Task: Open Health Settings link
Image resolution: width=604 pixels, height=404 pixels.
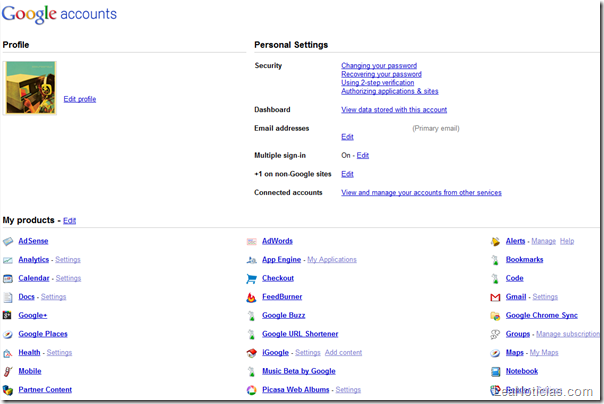Action: coord(59,353)
